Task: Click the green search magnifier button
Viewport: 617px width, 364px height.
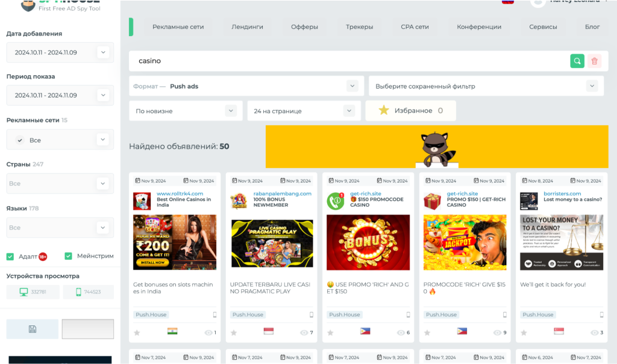Action: (x=577, y=61)
